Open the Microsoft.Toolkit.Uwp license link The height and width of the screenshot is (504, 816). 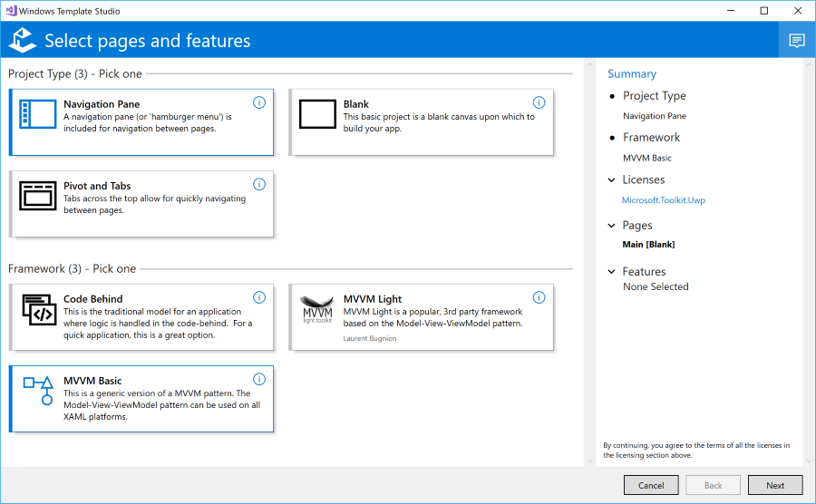[664, 200]
